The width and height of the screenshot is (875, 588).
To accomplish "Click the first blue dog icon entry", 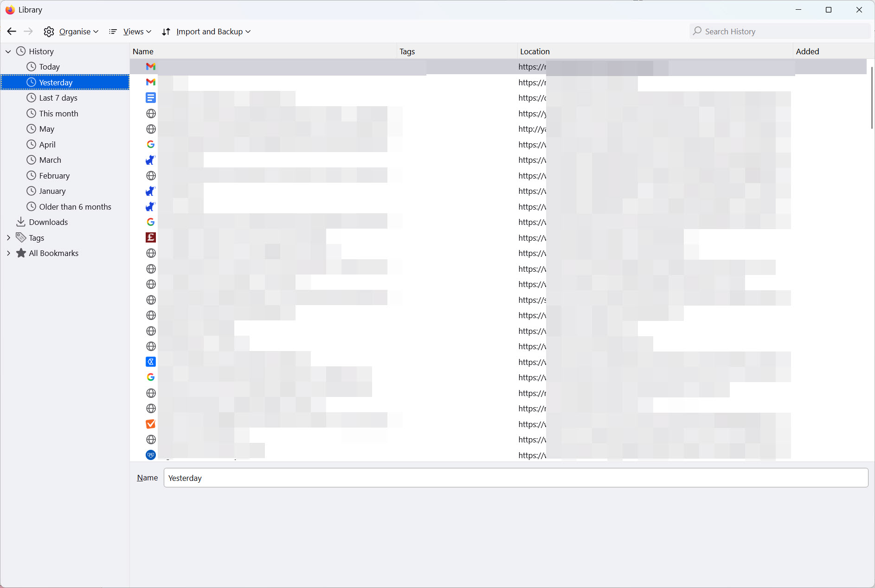I will 151,160.
